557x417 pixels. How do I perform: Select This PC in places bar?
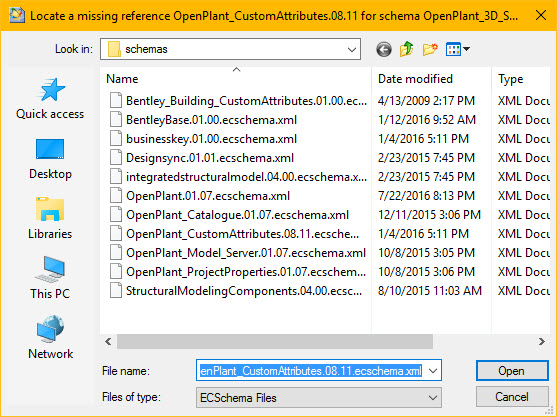(50, 278)
